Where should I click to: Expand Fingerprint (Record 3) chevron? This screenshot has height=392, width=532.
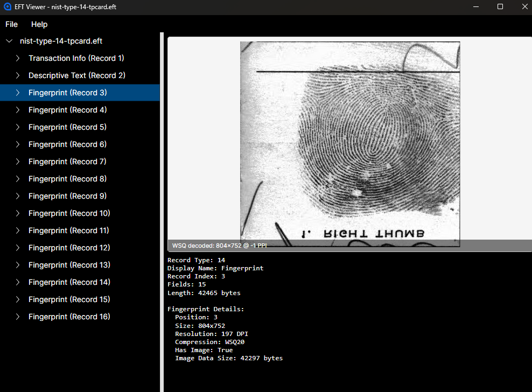pyautogui.click(x=18, y=93)
